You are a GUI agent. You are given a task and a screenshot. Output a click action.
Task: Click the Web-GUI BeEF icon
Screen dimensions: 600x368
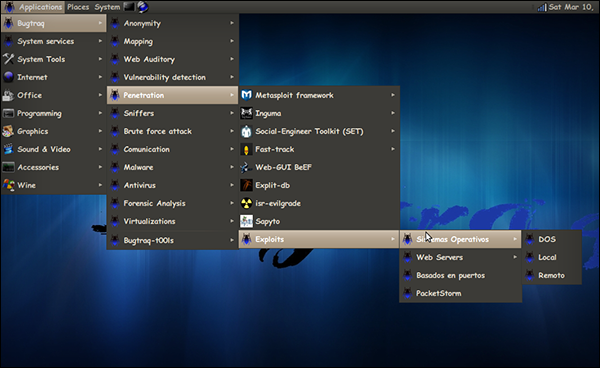(246, 167)
